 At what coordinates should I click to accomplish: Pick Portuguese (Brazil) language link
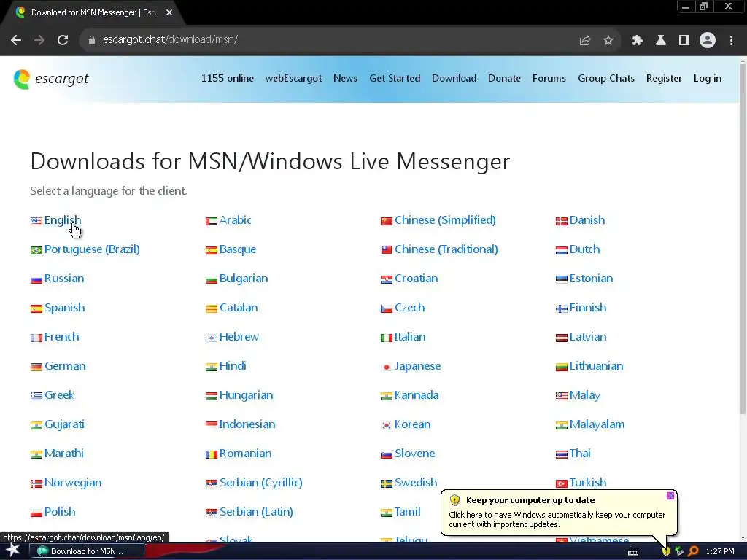(92, 249)
